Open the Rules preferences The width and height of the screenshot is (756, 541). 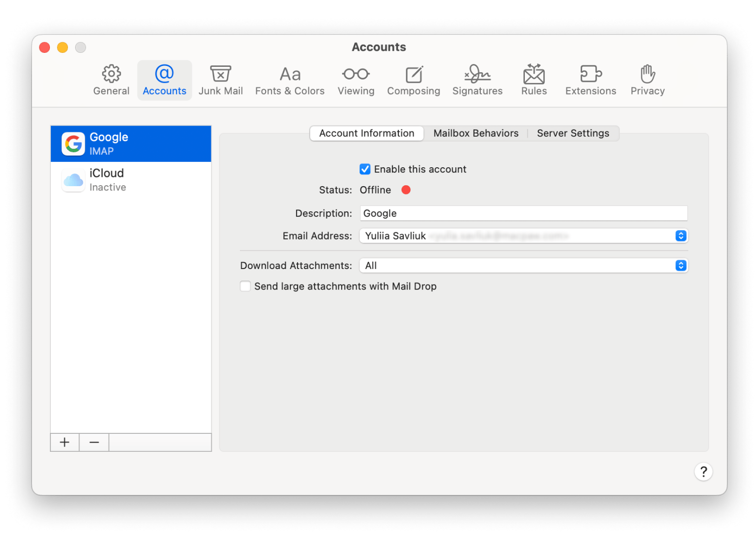point(534,80)
